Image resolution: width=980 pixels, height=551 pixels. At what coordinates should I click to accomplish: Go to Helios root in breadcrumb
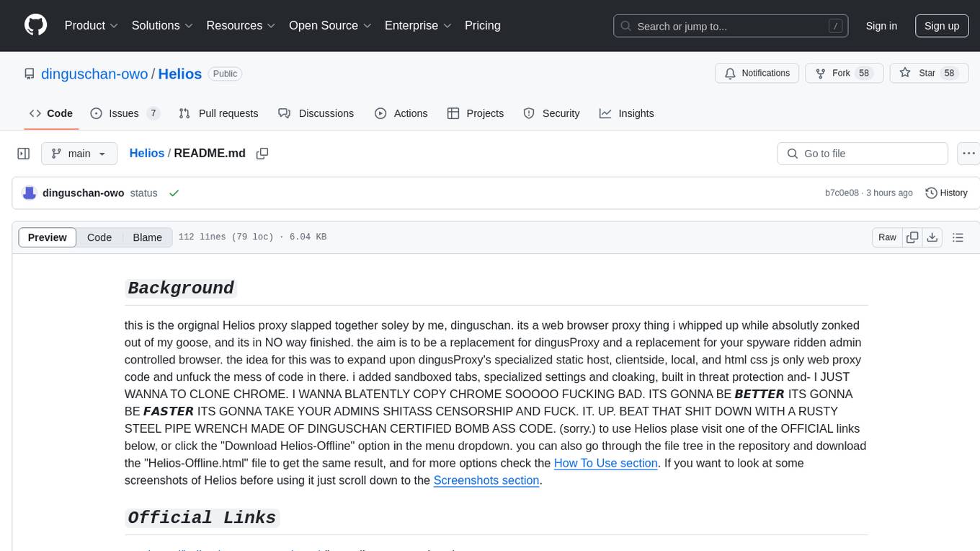[147, 153]
